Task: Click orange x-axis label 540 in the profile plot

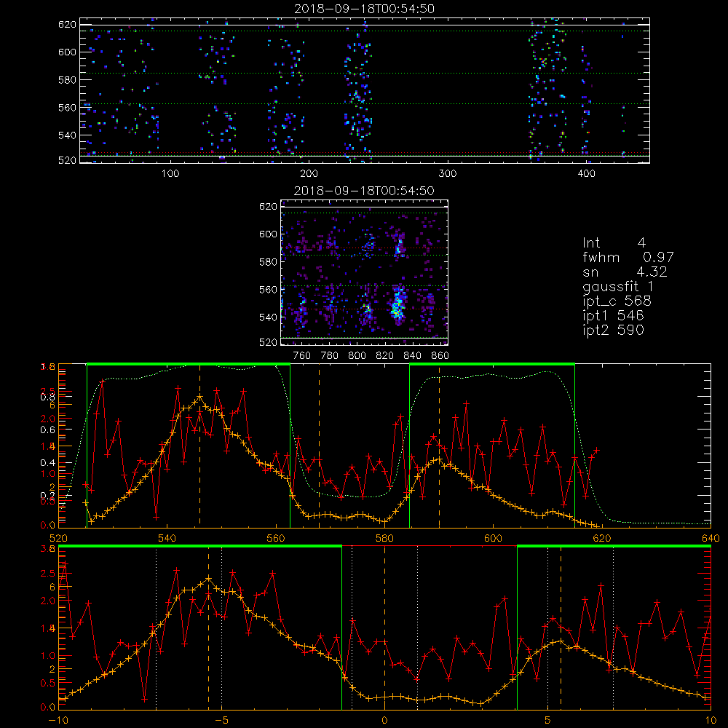Action: pos(167,538)
